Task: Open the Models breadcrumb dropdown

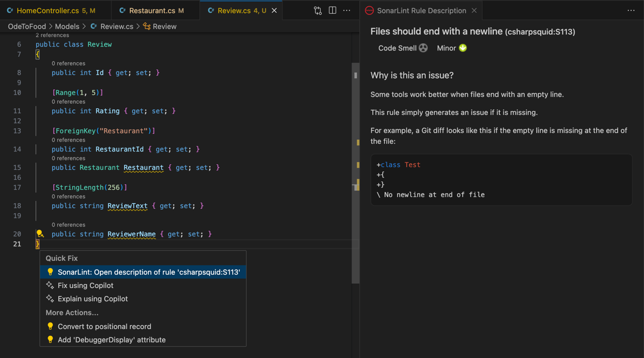Action: coord(68,26)
